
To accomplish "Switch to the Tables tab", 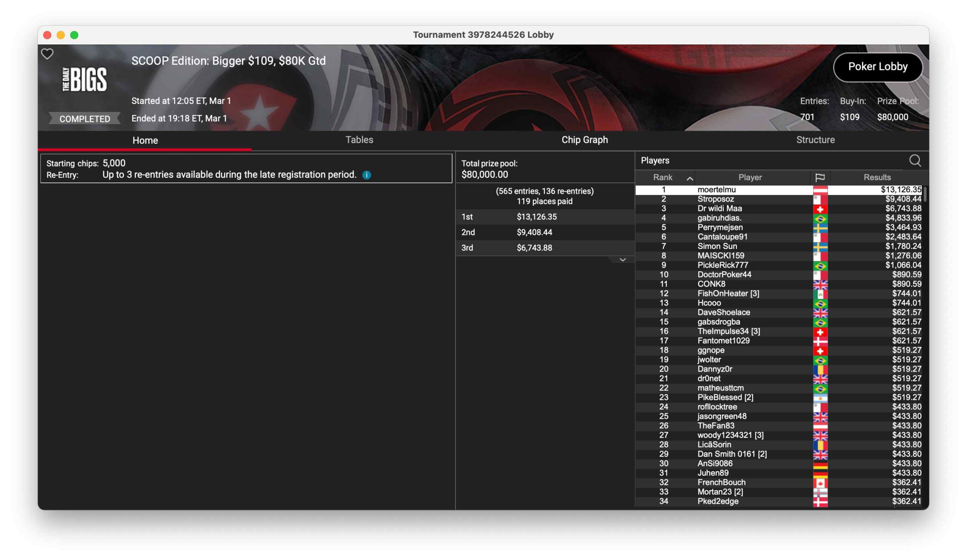I will coord(359,140).
